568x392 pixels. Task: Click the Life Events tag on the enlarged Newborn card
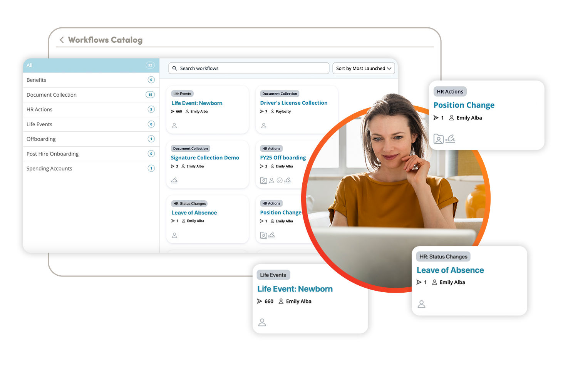click(273, 275)
